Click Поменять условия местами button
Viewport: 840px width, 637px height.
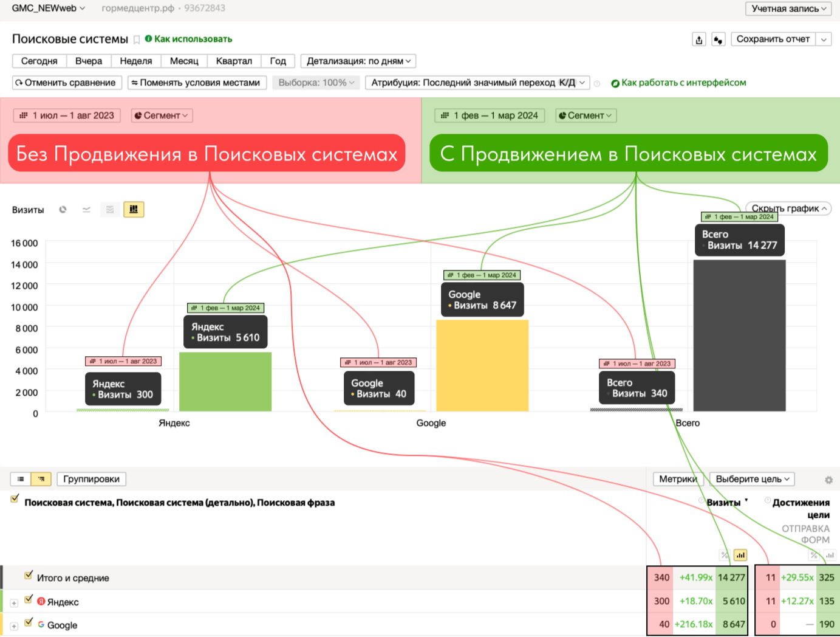point(197,83)
